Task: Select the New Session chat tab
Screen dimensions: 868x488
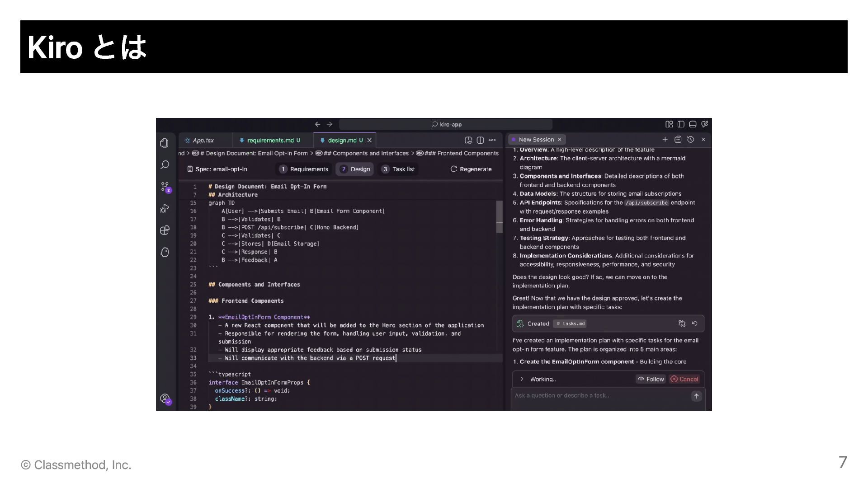Action: [536, 140]
